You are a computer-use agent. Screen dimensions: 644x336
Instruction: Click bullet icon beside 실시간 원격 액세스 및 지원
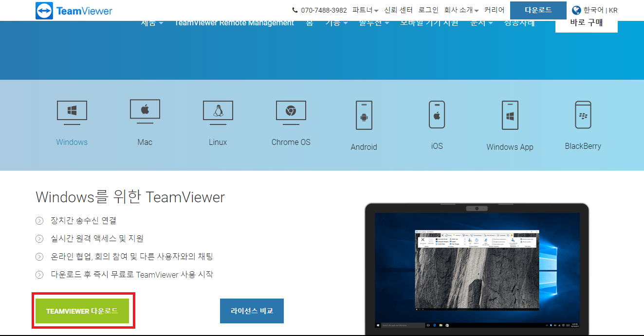click(39, 239)
